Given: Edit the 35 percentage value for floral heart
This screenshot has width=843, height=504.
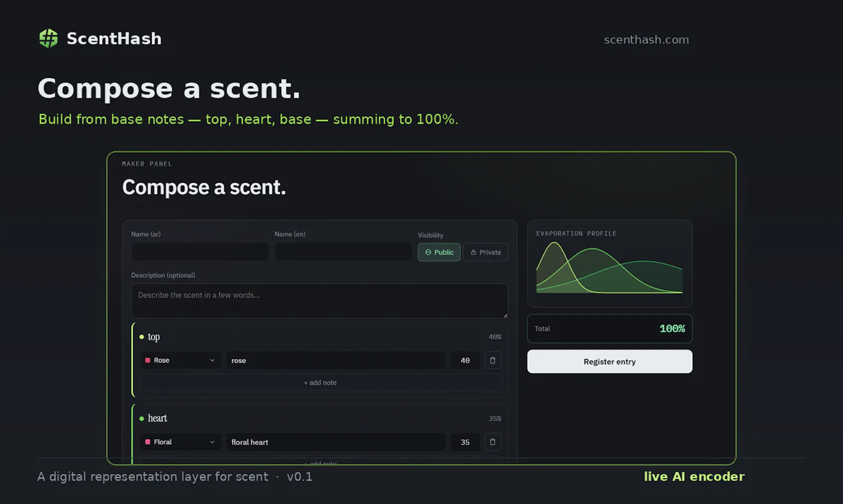Looking at the screenshot, I should click(465, 442).
